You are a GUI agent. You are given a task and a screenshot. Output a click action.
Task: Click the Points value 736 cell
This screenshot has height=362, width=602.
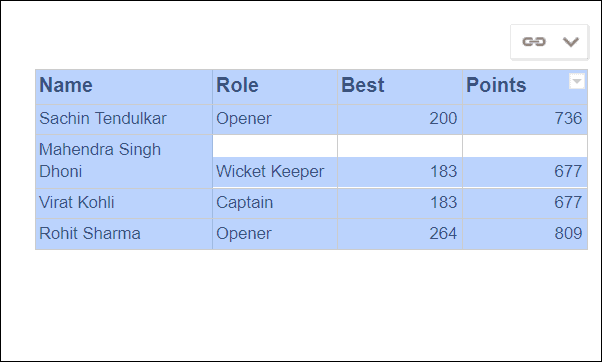(x=525, y=119)
